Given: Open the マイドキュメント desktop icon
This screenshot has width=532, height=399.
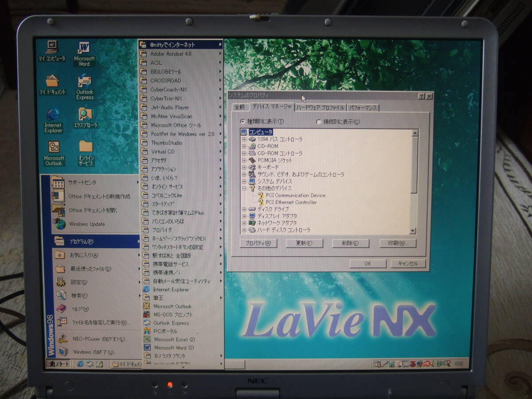Looking at the screenshot, I should click(52, 82).
